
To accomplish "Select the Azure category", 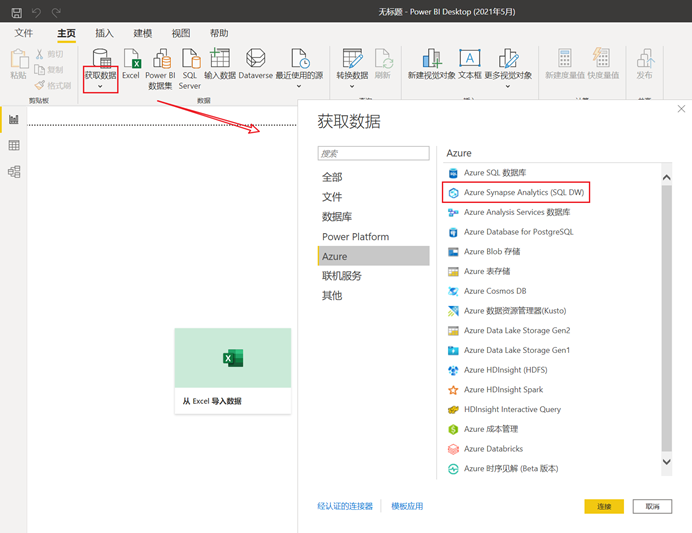I will coord(373,256).
